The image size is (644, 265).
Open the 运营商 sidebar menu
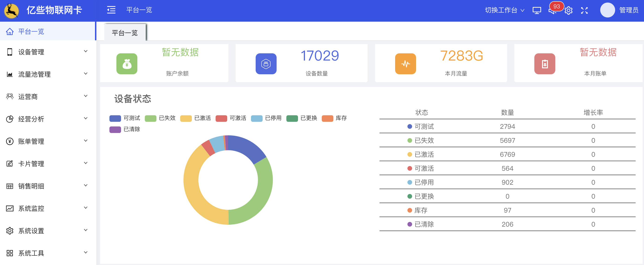[48, 96]
